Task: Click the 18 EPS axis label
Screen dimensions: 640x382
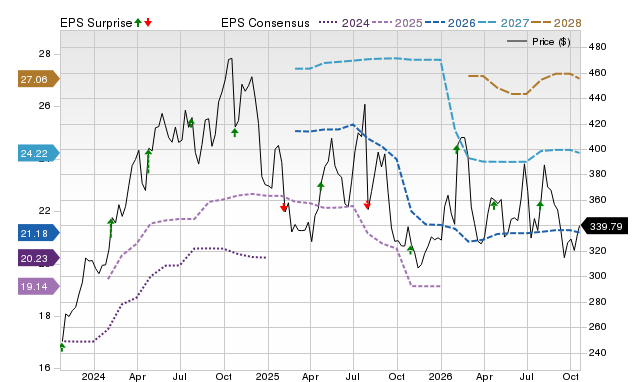Action: click(x=44, y=316)
